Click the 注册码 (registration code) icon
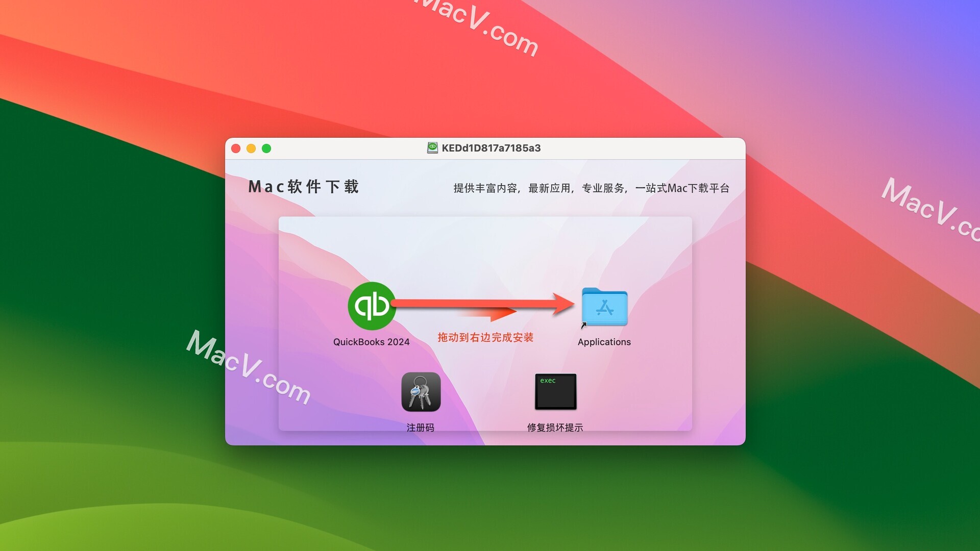Viewport: 980px width, 551px height. coord(421,392)
